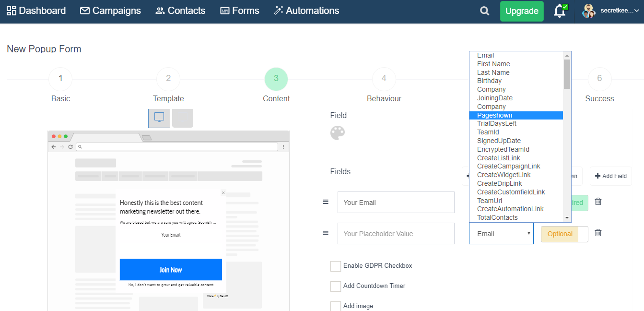Viewport: 644px width, 311px height.
Task: Enable the Add image option
Action: [x=336, y=306]
